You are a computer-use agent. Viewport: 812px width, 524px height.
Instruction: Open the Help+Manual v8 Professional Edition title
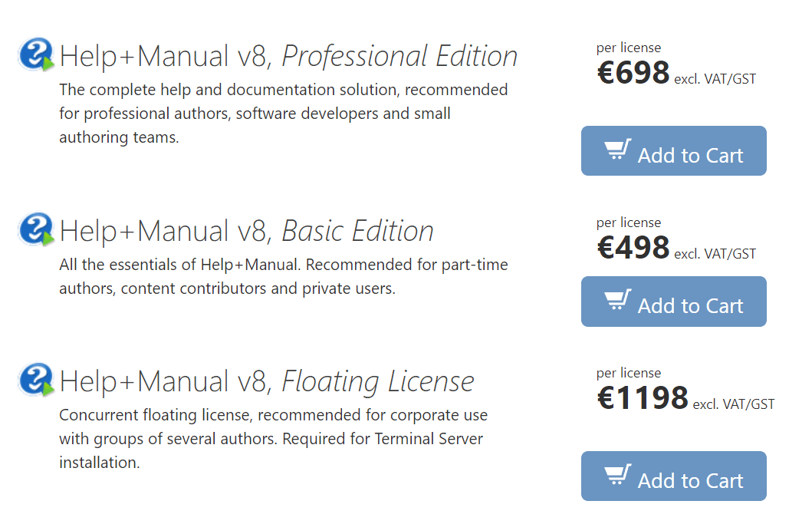click(288, 56)
